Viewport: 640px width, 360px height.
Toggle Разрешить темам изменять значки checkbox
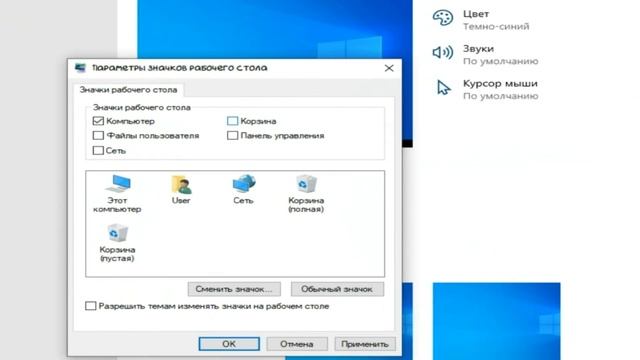(91, 306)
